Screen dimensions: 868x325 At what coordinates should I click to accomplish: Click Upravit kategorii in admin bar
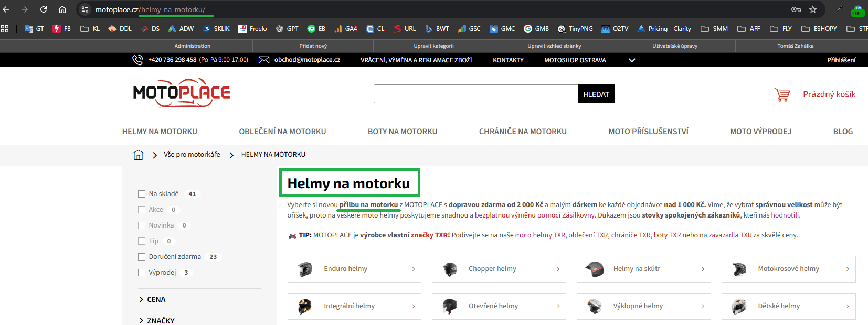pyautogui.click(x=433, y=46)
